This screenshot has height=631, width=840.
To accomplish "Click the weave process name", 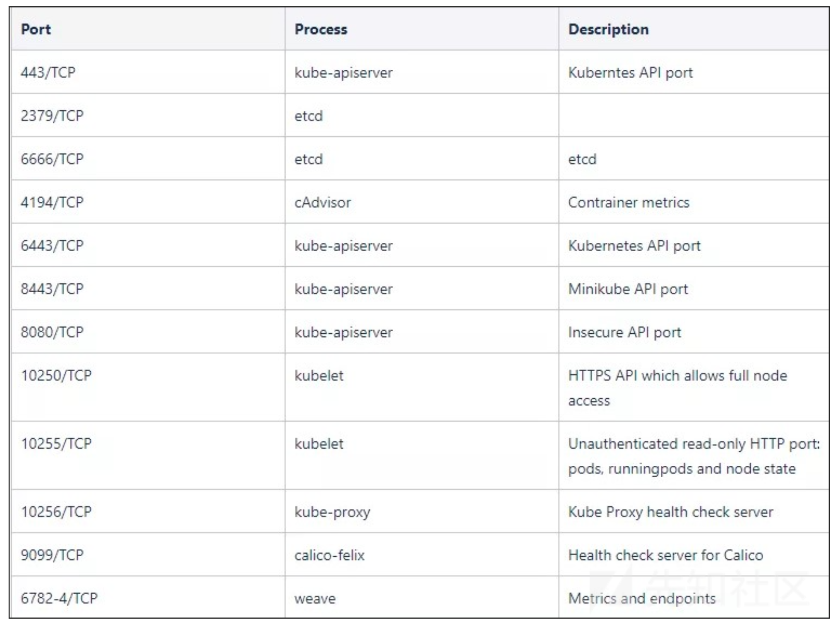I will [x=315, y=599].
